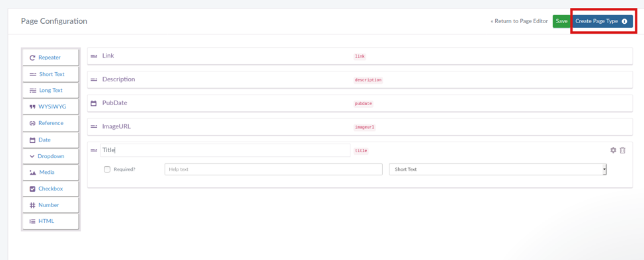Click the Number hash icon

click(32, 205)
